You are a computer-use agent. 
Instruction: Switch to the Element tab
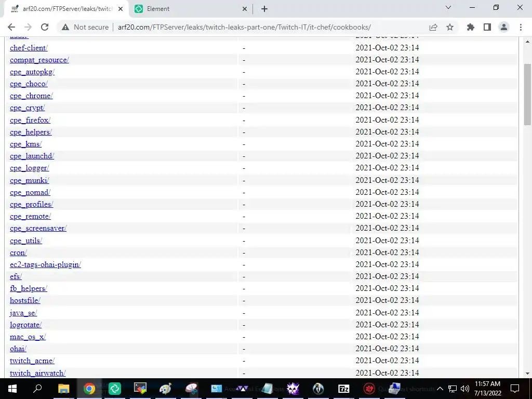[191, 9]
